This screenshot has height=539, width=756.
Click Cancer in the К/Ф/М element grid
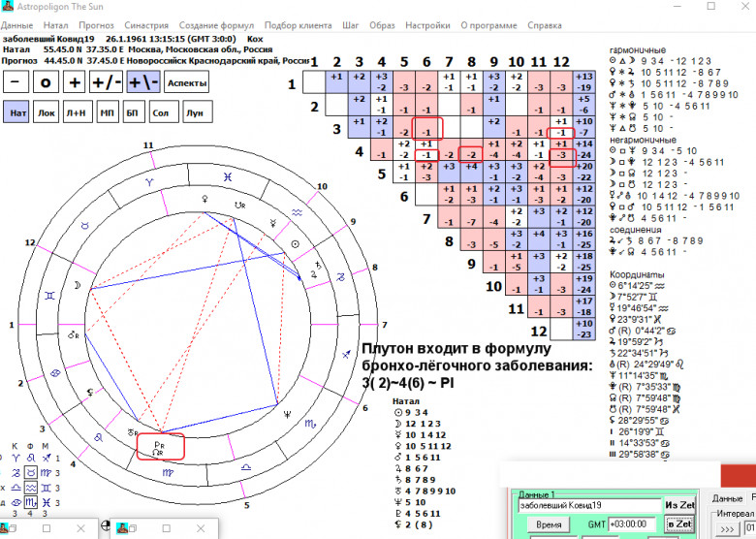coord(16,502)
